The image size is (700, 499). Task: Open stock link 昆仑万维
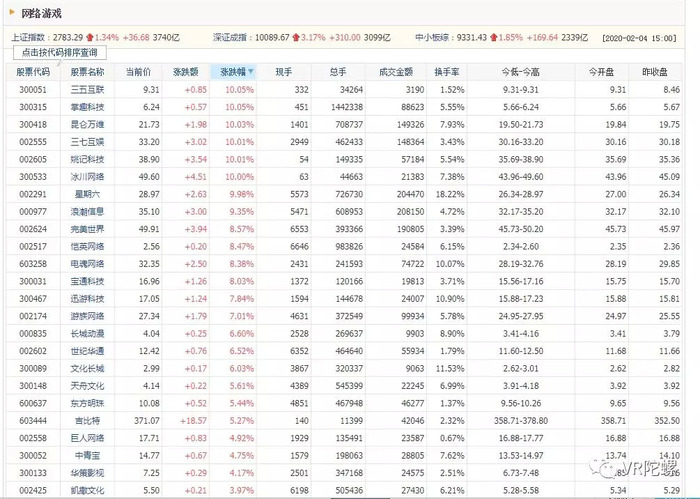coord(88,125)
